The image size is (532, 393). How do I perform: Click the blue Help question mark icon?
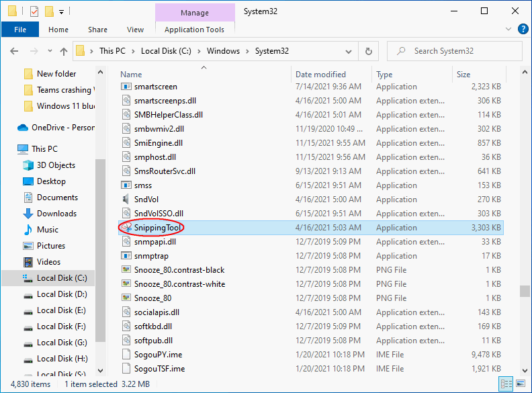(523, 29)
